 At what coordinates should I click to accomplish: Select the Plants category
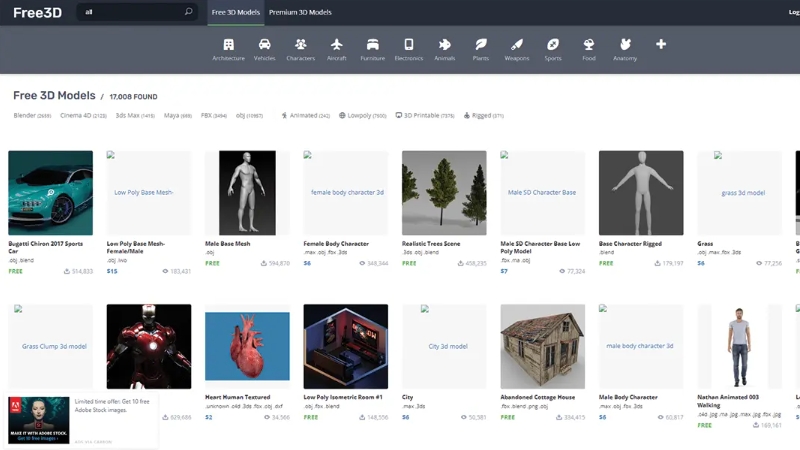481,50
